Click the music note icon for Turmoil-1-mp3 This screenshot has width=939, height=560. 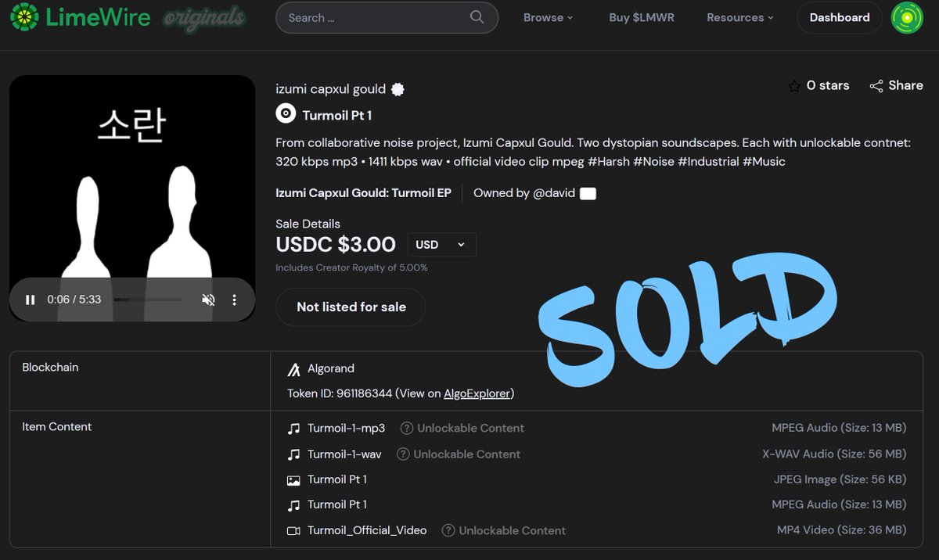pyautogui.click(x=294, y=429)
